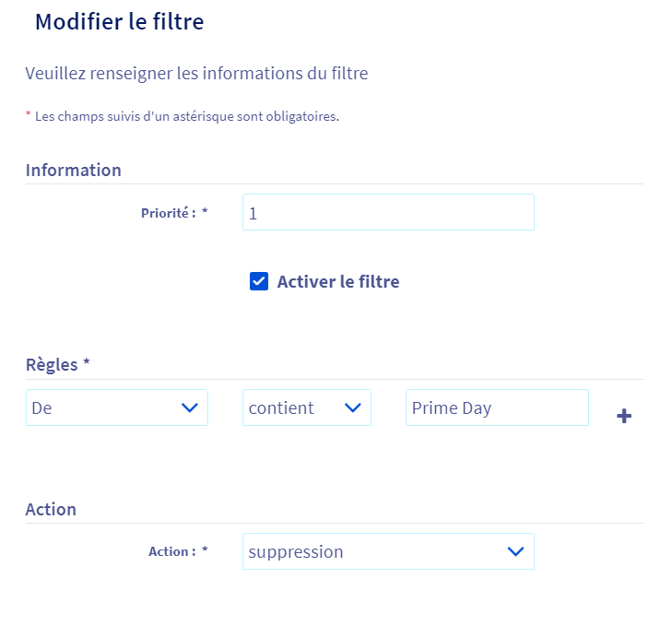Click the plus icon to add a rule
672x626 pixels.
(x=624, y=416)
